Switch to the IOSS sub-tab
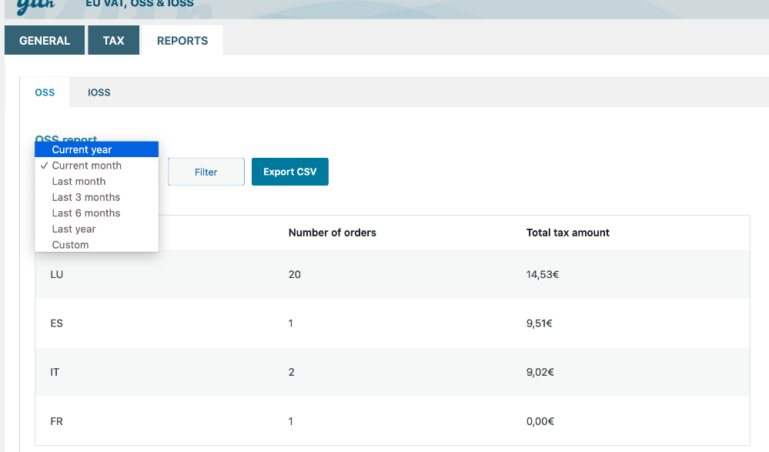This screenshot has width=769, height=452. (99, 92)
